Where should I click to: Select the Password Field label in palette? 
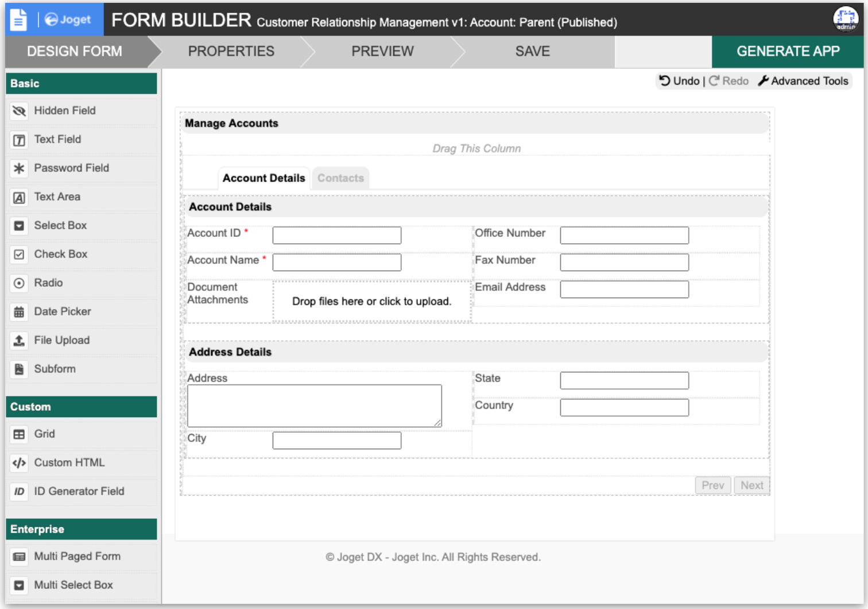pos(72,168)
